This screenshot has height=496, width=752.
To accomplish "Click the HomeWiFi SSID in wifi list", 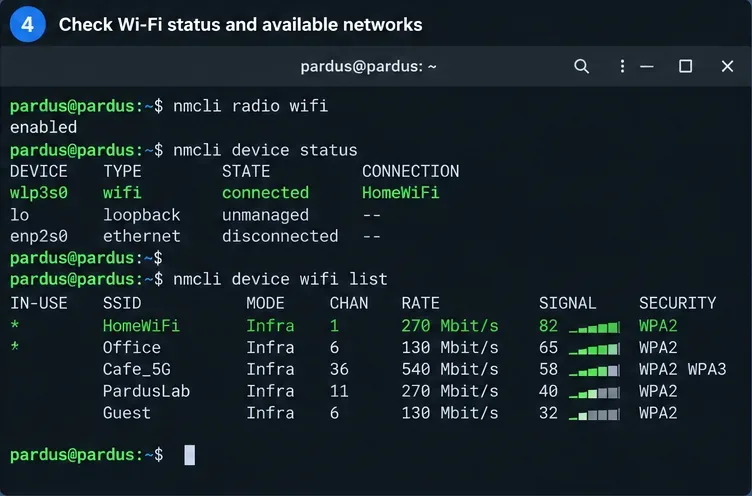I will coord(141,326).
